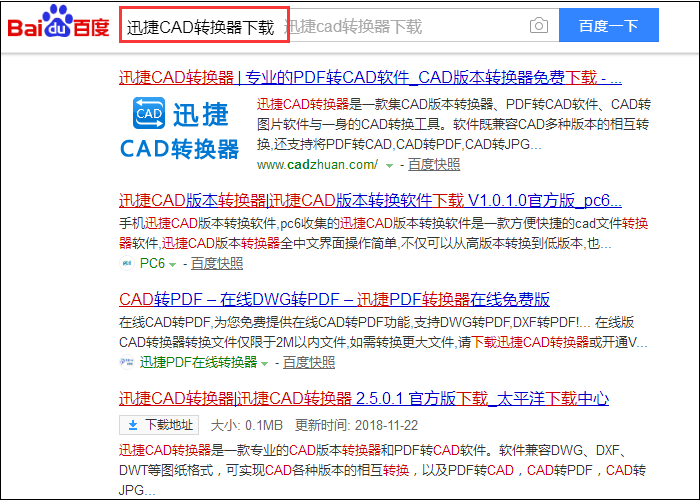Open 百度快照 for cadzhuan.com result
This screenshot has width=700, height=500.
434,165
